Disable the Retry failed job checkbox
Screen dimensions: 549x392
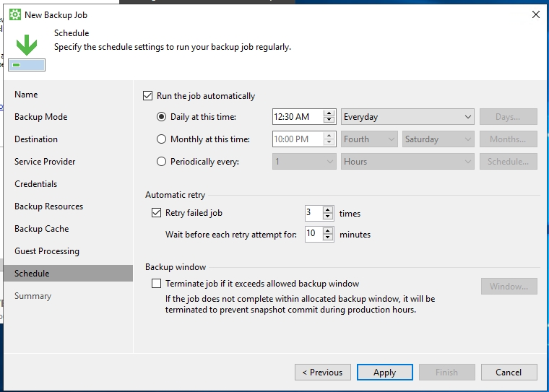coord(157,213)
